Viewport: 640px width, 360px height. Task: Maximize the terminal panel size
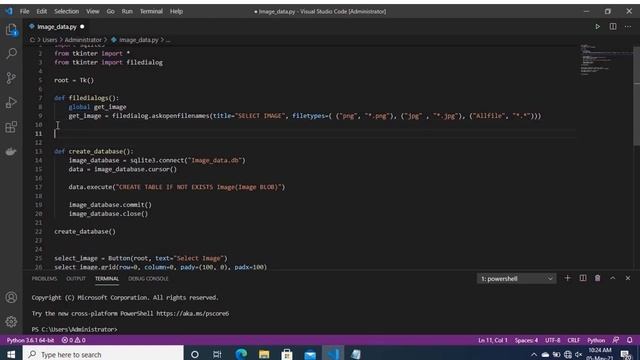pos(613,278)
